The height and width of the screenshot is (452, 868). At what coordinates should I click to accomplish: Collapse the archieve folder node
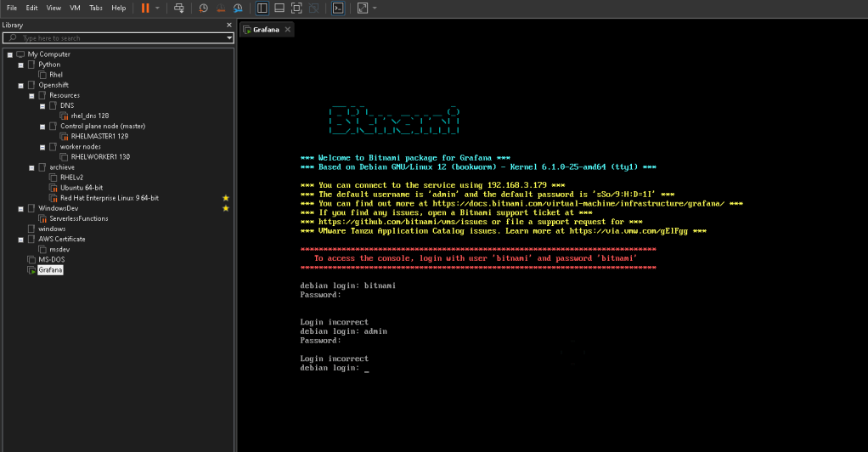click(31, 168)
